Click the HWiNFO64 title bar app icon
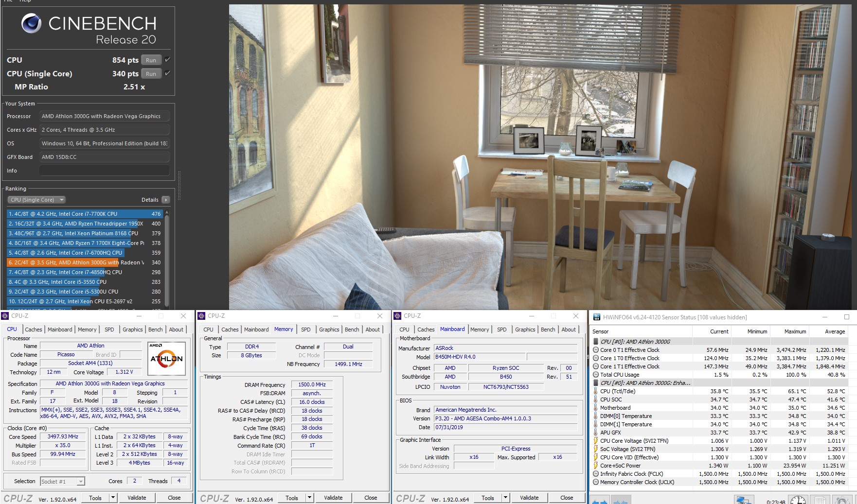 click(x=596, y=317)
